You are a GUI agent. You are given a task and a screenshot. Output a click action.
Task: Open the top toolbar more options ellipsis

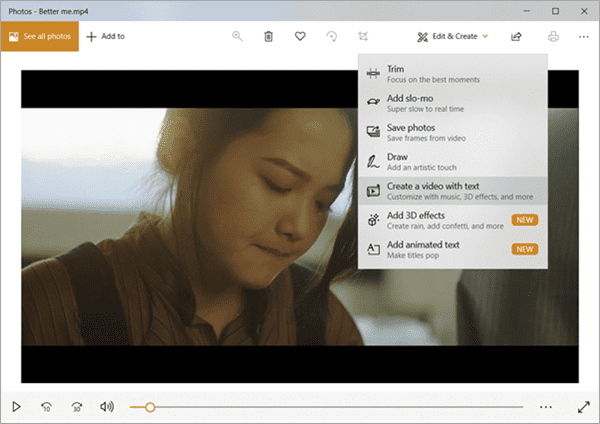point(584,37)
